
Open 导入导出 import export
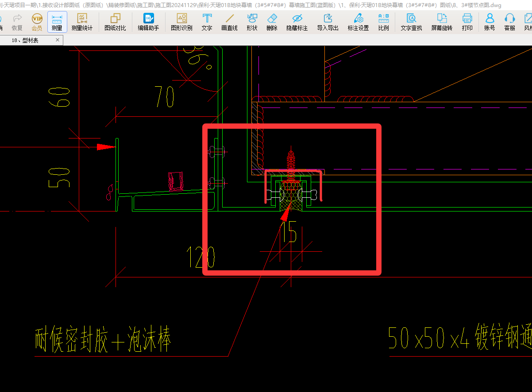point(328,22)
